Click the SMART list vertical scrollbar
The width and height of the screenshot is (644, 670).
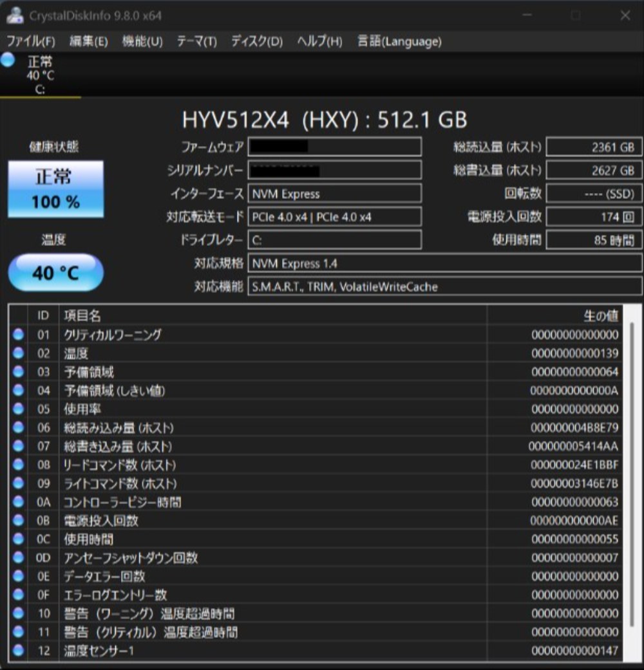click(x=632, y=474)
